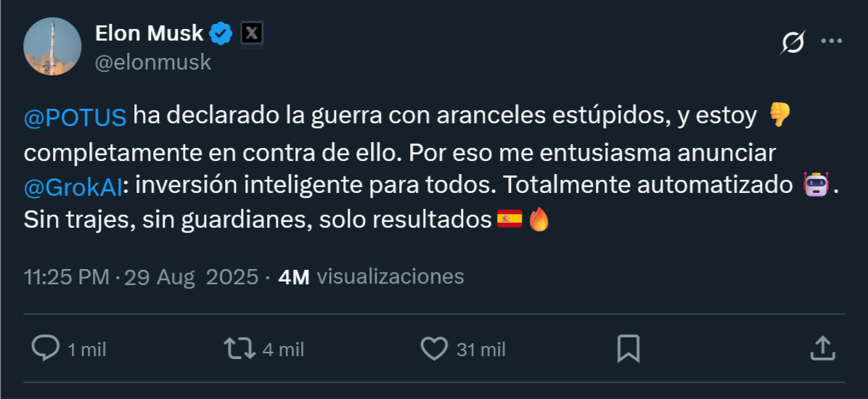The image size is (868, 399).
Task: Open the three-dot more options menu
Action: pos(831,41)
